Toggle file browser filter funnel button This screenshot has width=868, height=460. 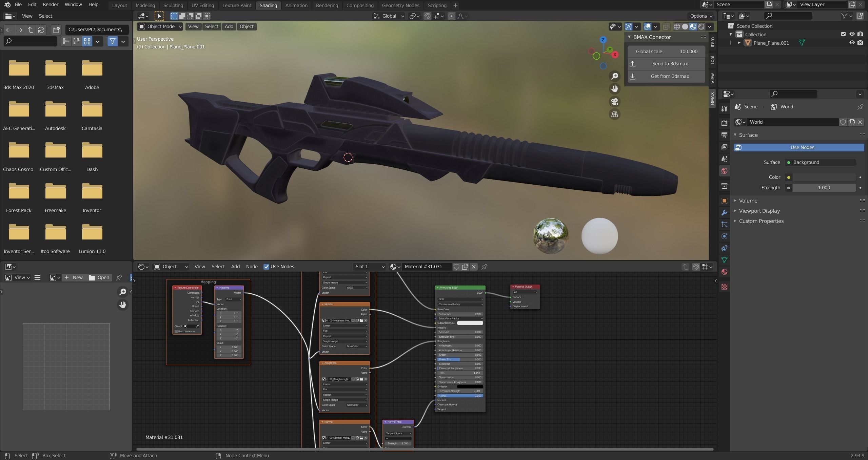click(112, 41)
